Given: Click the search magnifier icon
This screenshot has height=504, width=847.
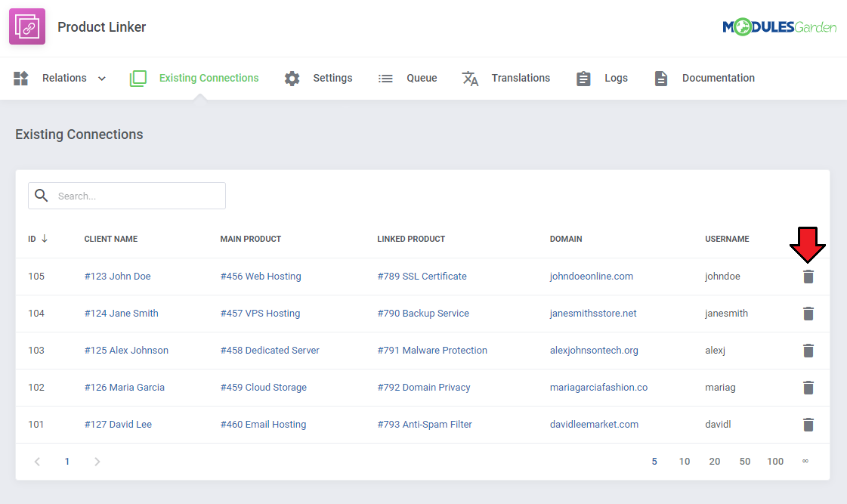Looking at the screenshot, I should click(x=42, y=195).
